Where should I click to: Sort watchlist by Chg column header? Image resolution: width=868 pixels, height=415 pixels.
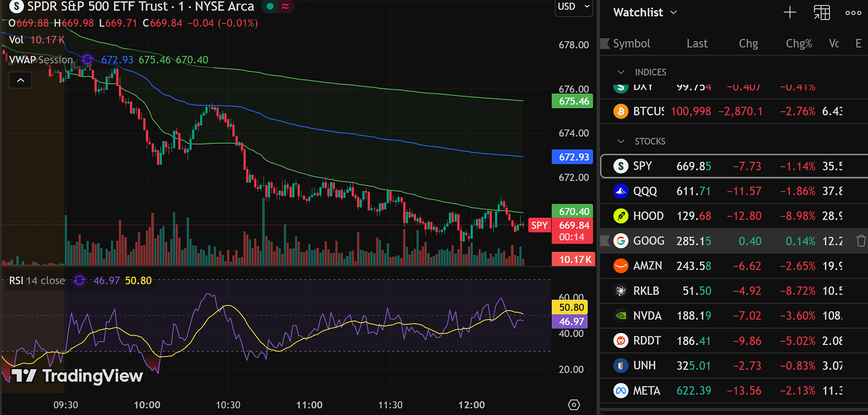click(748, 43)
